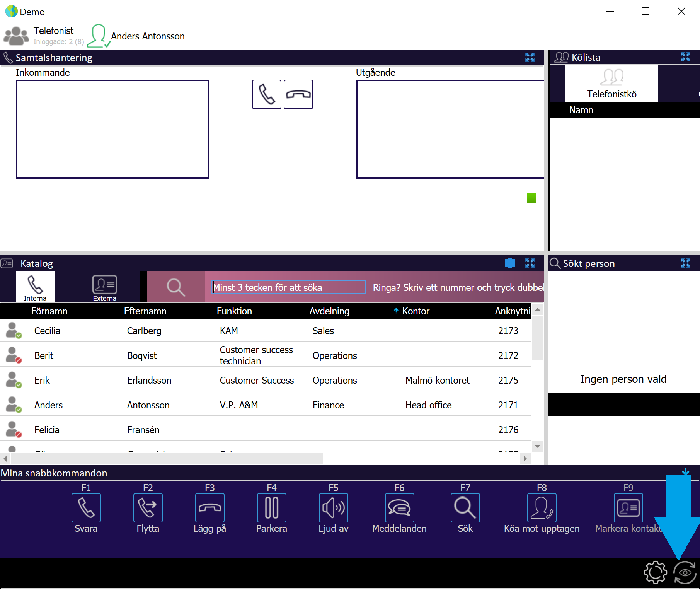Screen dimensions: 700x589
Task: Select extension 2171 of Anders Antonsson
Action: [x=508, y=405]
